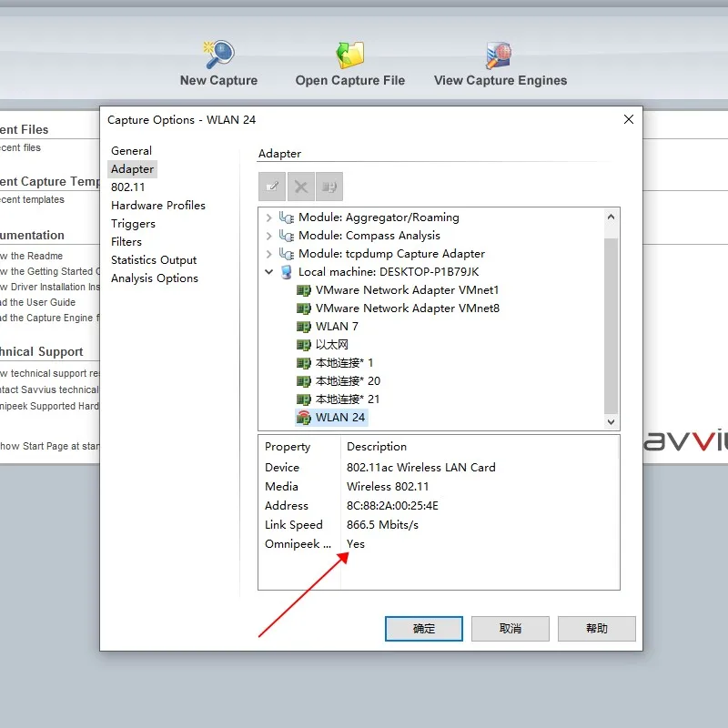This screenshot has height=728, width=728.
Task: Click the Read the User Guide link
Action: tap(38, 302)
